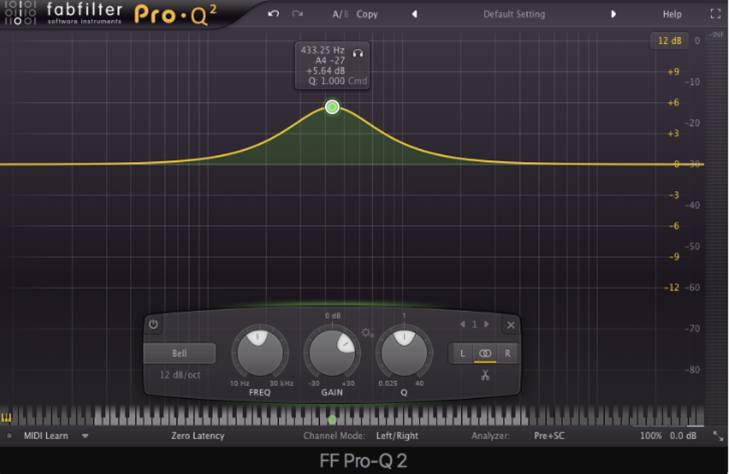Expand the MIDI Learn dropdown arrow

click(85, 436)
